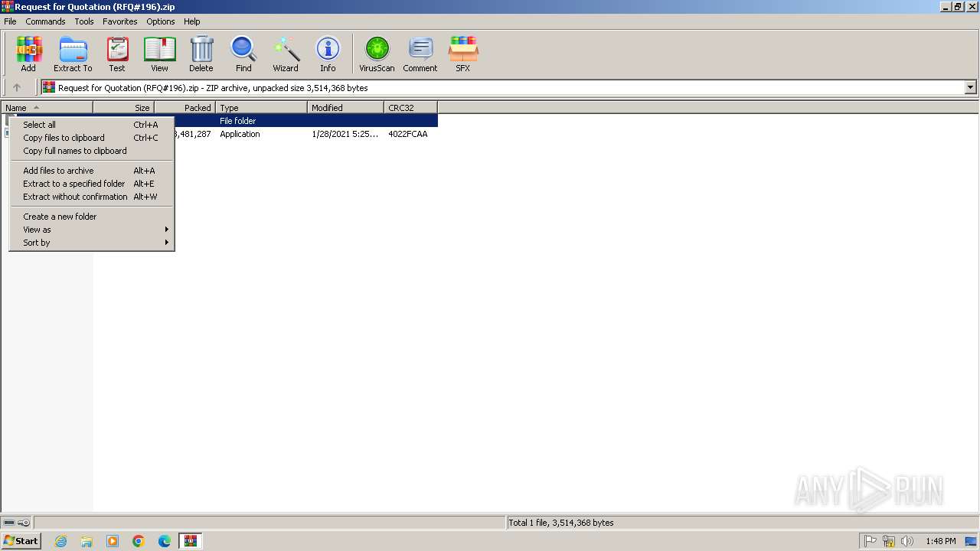Open the Comment icon
The width and height of the screenshot is (980, 551).
[420, 54]
